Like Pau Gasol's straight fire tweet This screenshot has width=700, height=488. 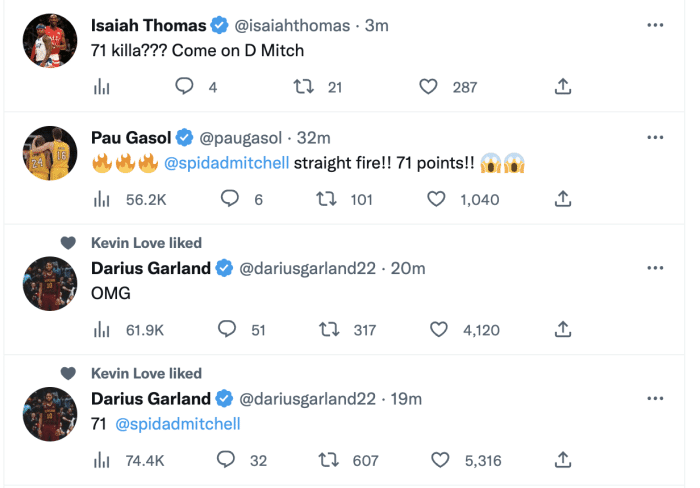[x=436, y=199]
